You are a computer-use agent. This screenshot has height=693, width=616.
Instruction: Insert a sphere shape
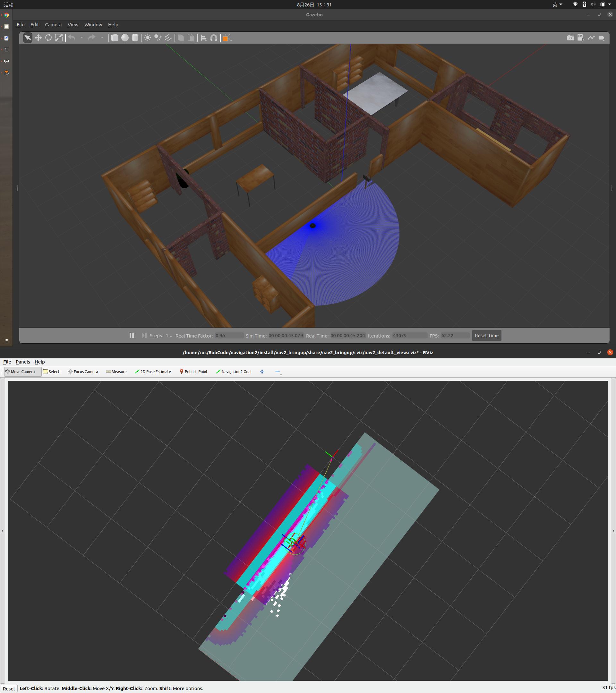125,38
